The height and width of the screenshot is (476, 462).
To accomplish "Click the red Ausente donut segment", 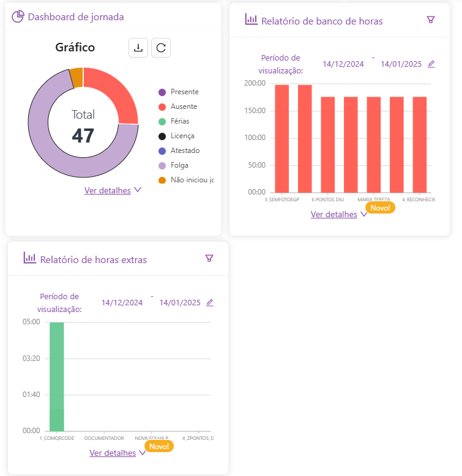I will (x=116, y=92).
